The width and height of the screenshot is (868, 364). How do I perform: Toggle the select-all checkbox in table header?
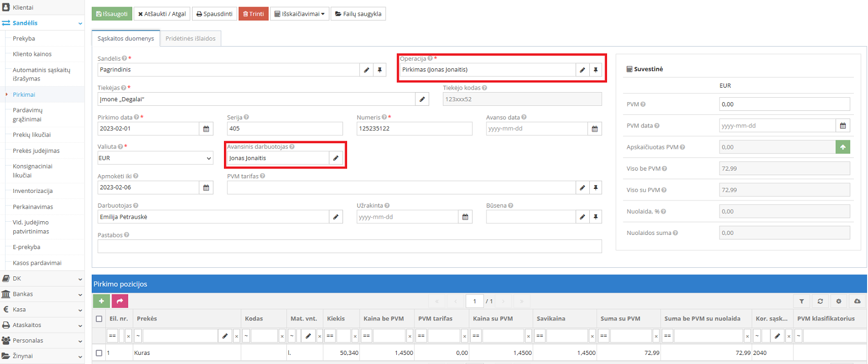point(99,319)
